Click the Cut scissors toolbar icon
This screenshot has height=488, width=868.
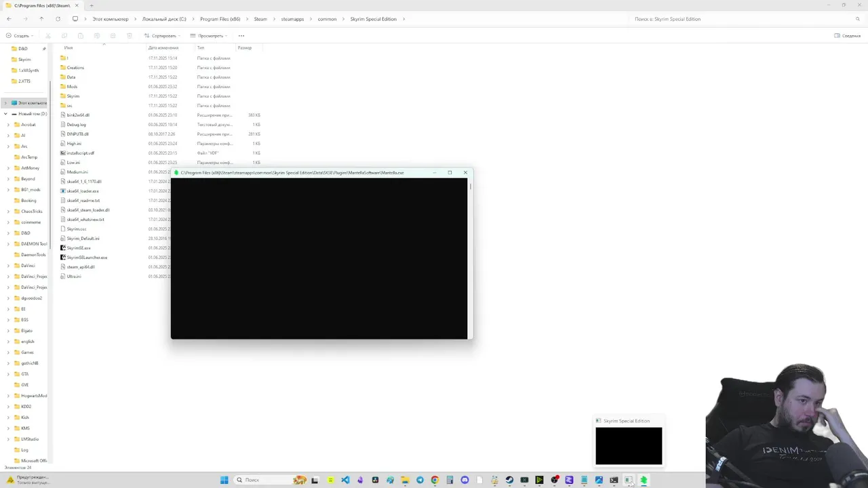click(47, 36)
